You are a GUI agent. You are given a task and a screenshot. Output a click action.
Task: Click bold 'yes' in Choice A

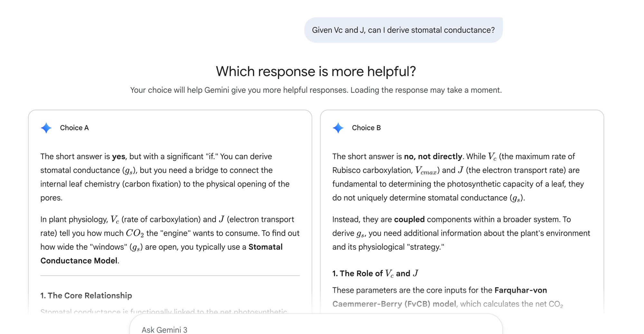tap(118, 157)
